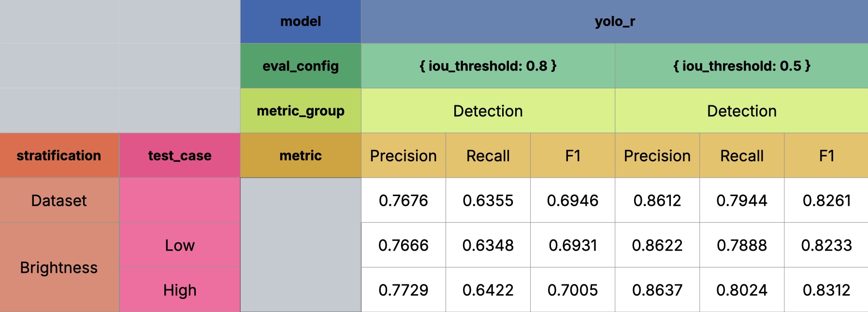868x312 pixels.
Task: Select the High test case row
Action: pyautogui.click(x=180, y=290)
